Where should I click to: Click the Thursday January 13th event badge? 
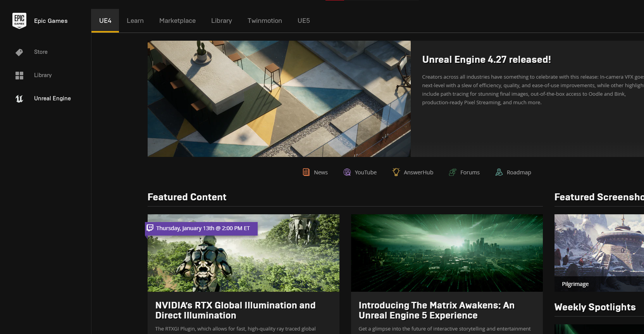coord(201,228)
